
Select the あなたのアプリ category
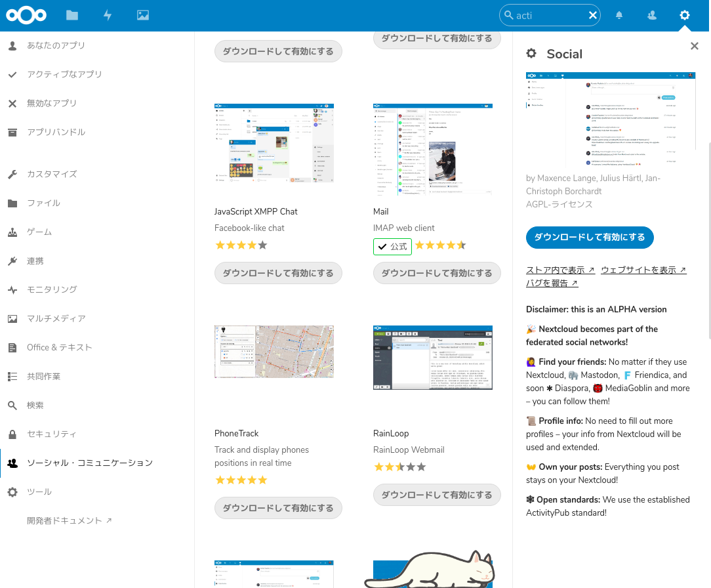click(x=56, y=45)
